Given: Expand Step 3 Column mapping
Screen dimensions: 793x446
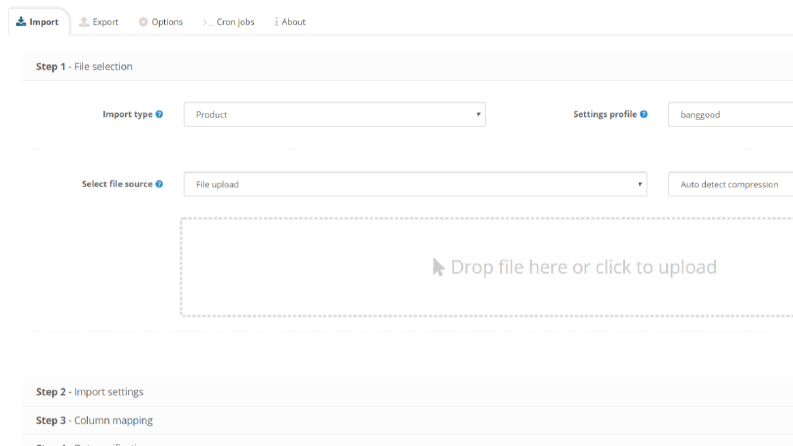Looking at the screenshot, I should (x=408, y=420).
